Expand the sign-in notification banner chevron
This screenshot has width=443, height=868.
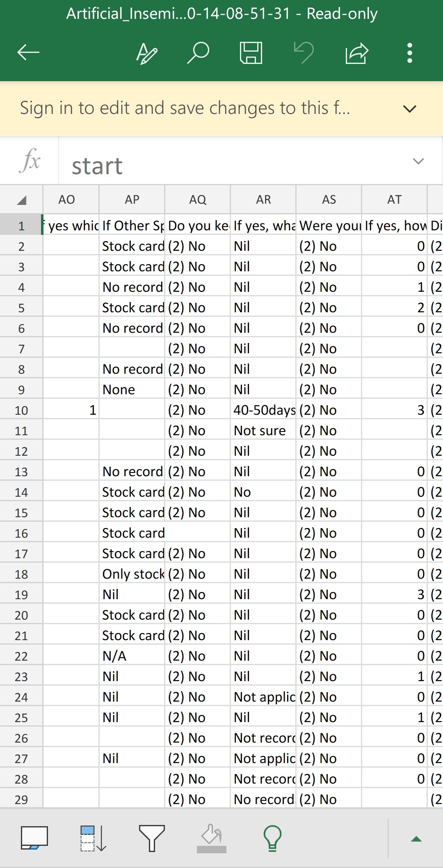pos(409,109)
